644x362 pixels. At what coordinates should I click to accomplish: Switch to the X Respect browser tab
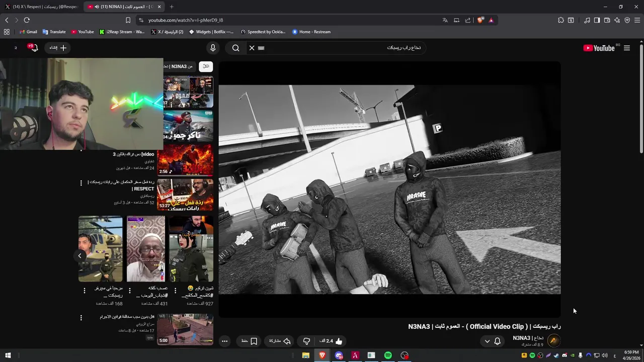[x=41, y=7]
